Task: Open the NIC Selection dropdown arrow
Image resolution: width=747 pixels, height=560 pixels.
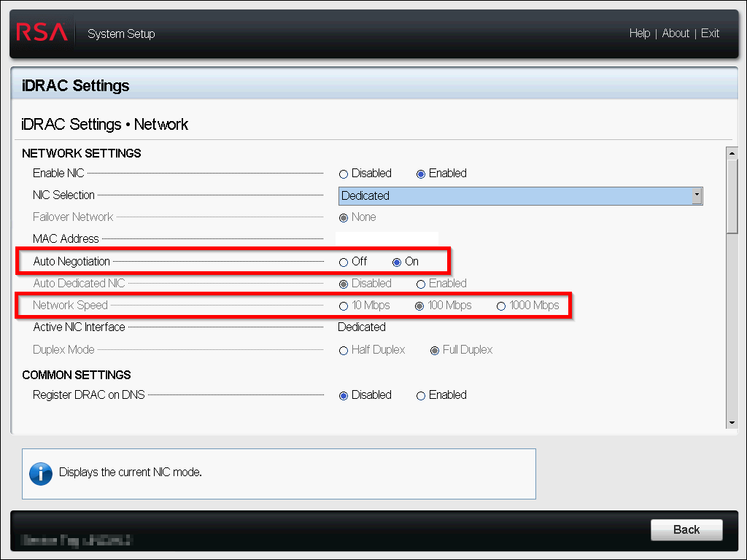Action: click(x=697, y=195)
